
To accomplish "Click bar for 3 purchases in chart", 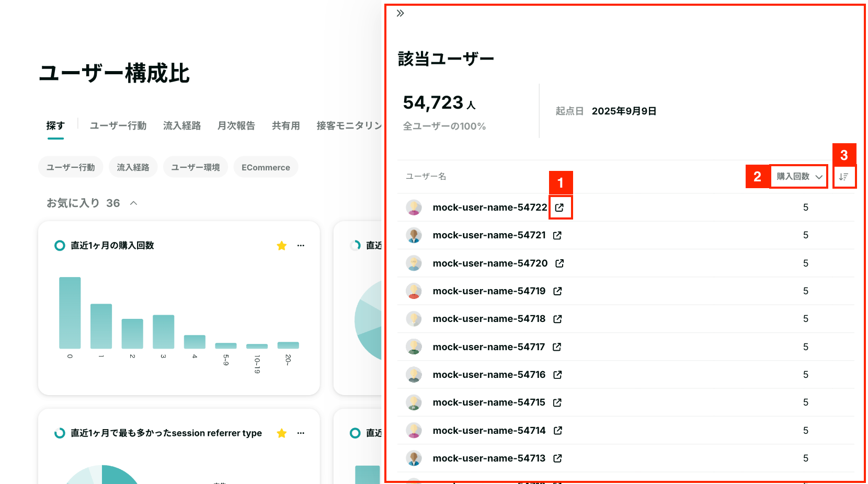I will click(163, 332).
